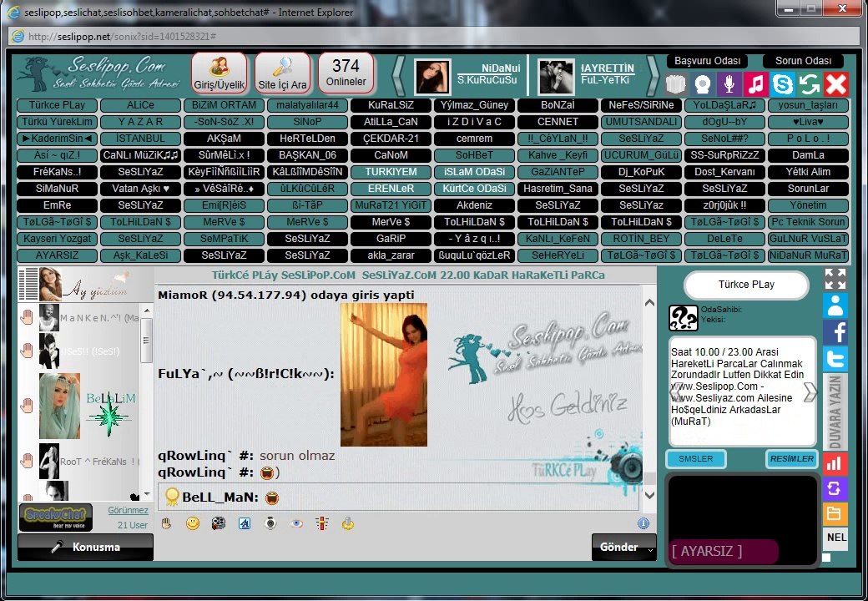Click the SpeakyChat logo
This screenshot has width=868, height=601.
pyautogui.click(x=55, y=517)
